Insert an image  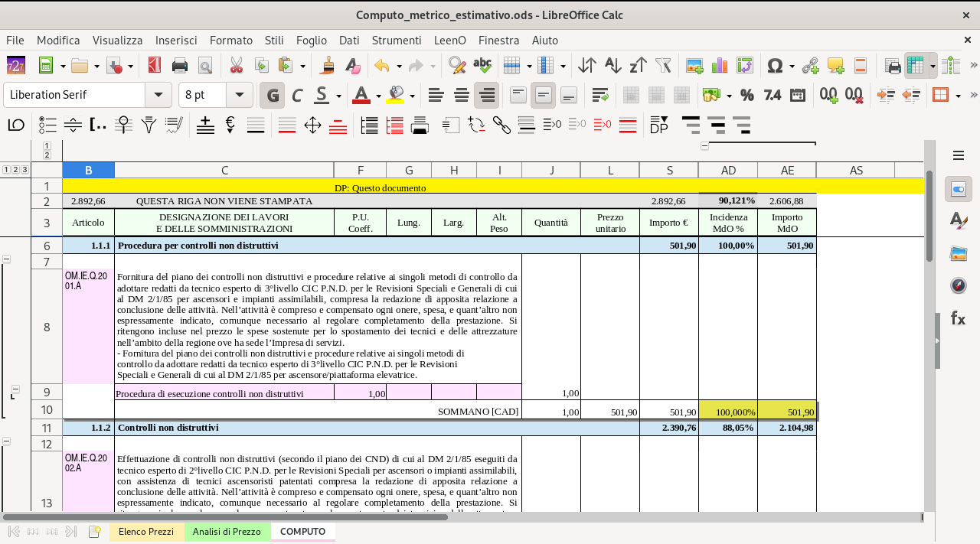[x=694, y=67]
